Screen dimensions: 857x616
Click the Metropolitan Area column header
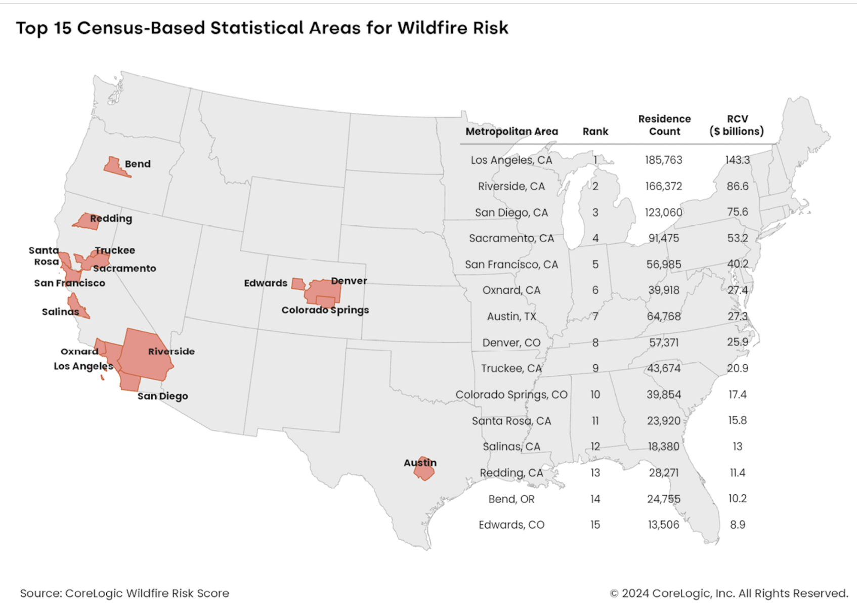(x=511, y=131)
